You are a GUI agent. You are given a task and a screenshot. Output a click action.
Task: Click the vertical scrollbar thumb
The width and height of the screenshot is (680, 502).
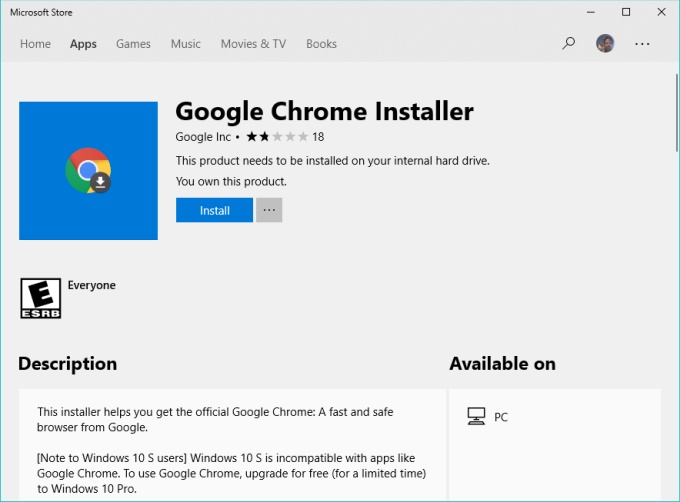(x=677, y=113)
